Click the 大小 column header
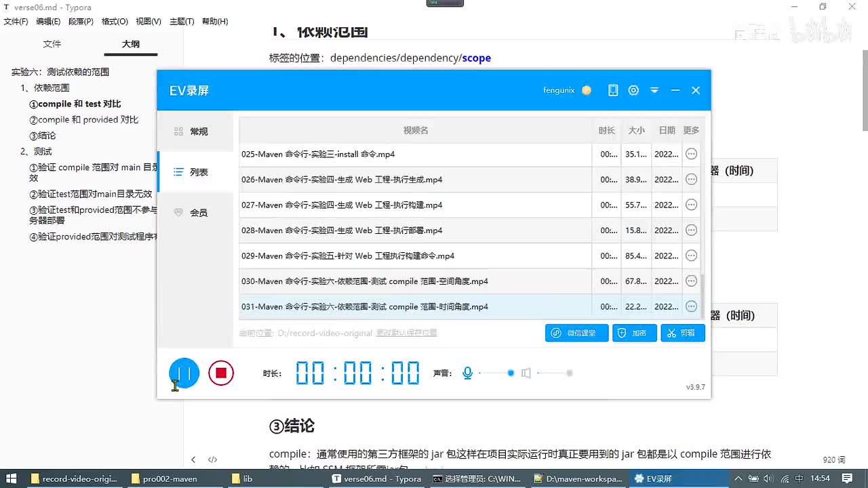868x488 pixels. click(636, 130)
